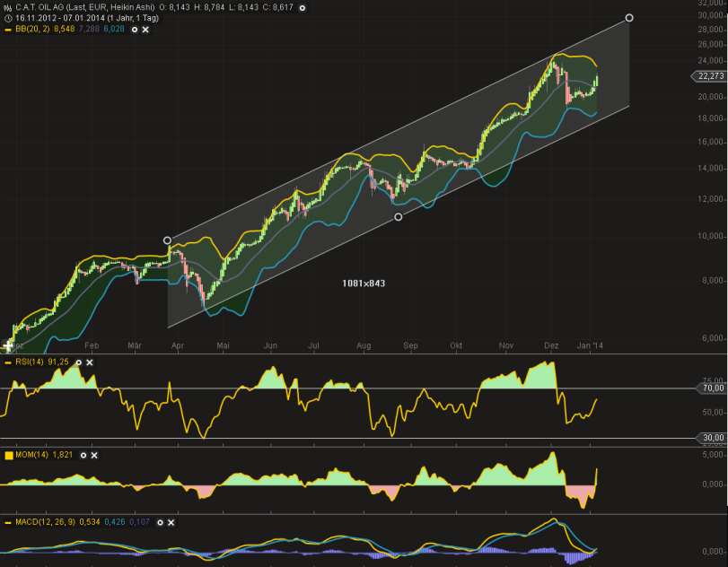Open the MACD(12, 26, 9) settings circle
The image size is (728, 567).
pyautogui.click(x=160, y=522)
